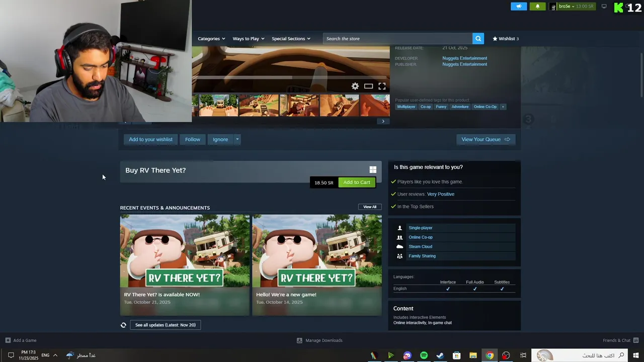This screenshot has width=644, height=362.
Task: Expand the Ways to Play menu
Action: 249,39
